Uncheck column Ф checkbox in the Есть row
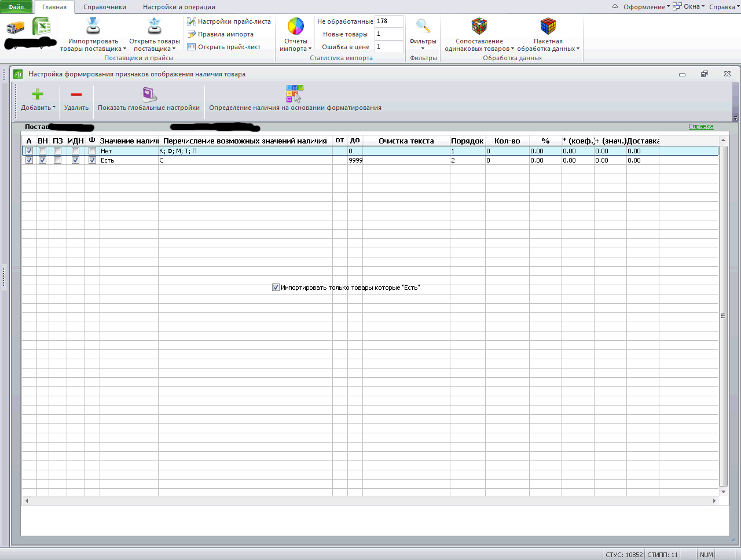741x560 pixels. (x=92, y=160)
